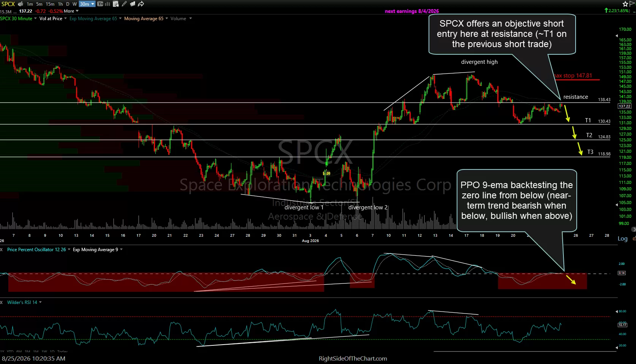Image resolution: width=636 pixels, height=364 pixels.
Task: Open the chart templates folder icon
Action: (x=133, y=4)
